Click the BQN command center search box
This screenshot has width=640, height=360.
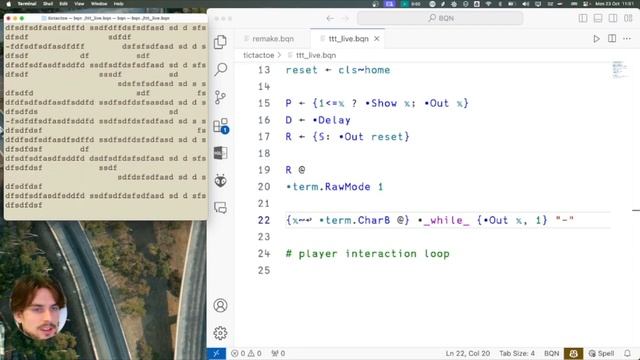tap(440, 18)
